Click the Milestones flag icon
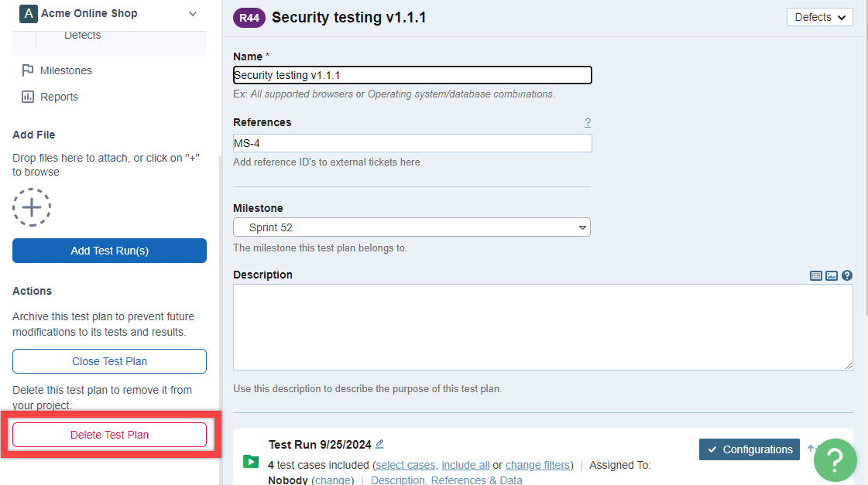 point(28,70)
